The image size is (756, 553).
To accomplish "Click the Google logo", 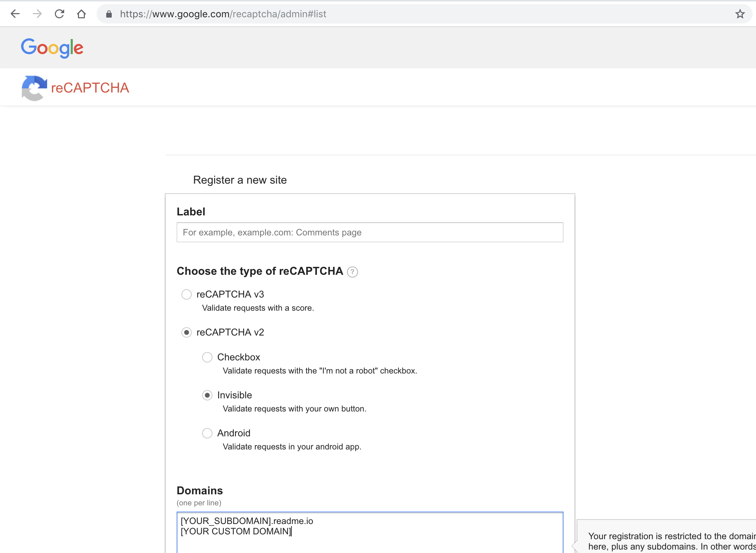I will (52, 48).
